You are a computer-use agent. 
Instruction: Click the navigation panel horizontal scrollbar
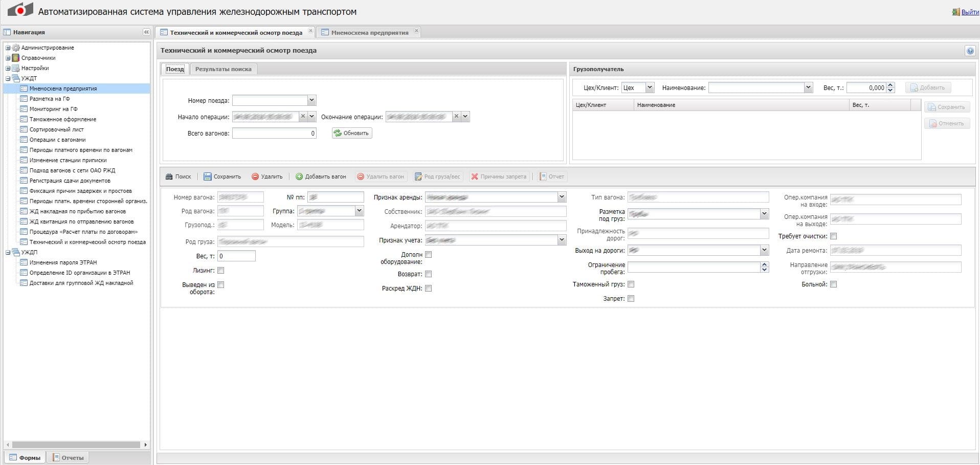coord(76,445)
